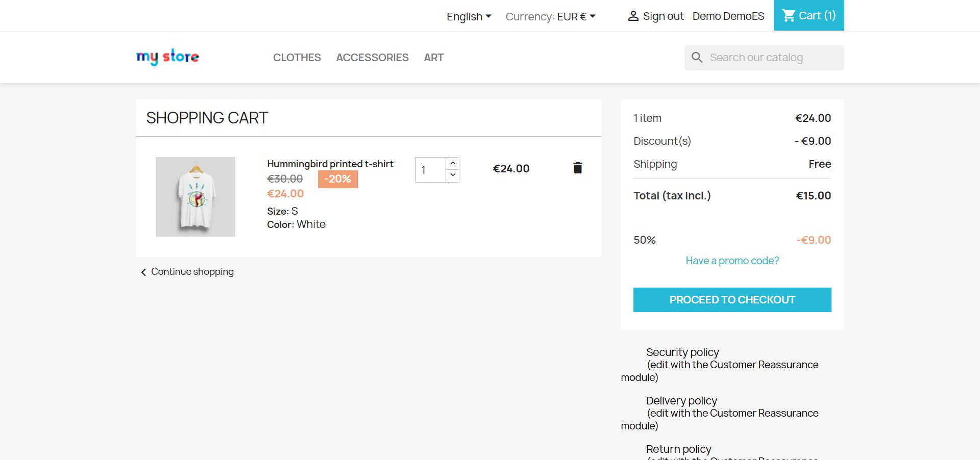Click the search magnifier icon
This screenshot has height=460, width=980.
coord(697,58)
